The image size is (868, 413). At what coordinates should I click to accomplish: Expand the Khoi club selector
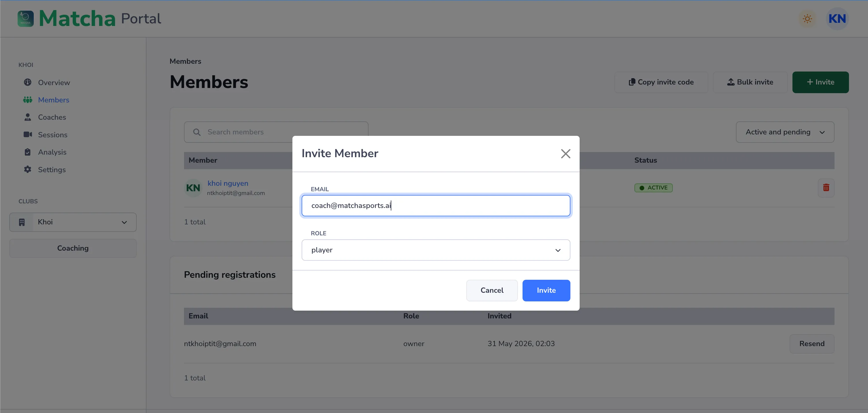pos(73,222)
